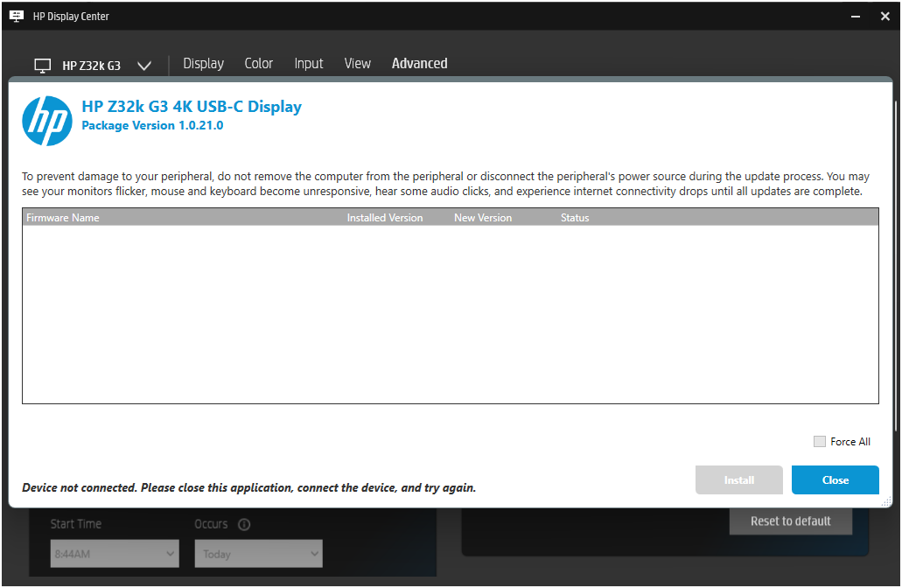This screenshot has width=902, height=588.
Task: Click the Firmware Name column header
Action: (x=62, y=217)
